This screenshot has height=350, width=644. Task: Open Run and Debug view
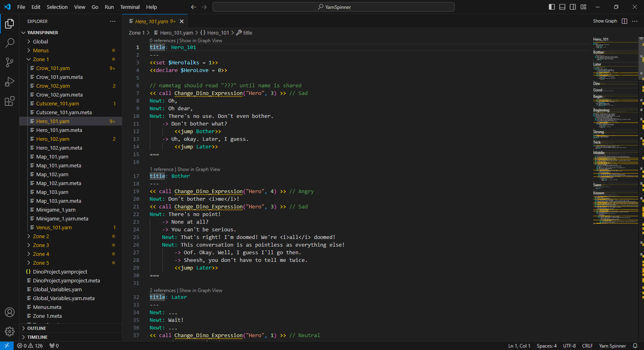[x=10, y=82]
